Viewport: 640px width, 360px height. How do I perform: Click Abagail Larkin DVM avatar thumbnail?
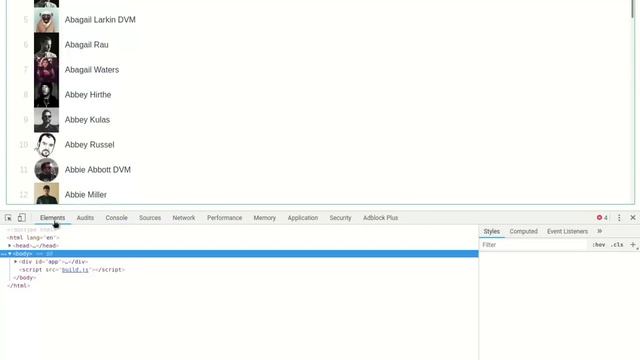(46, 20)
